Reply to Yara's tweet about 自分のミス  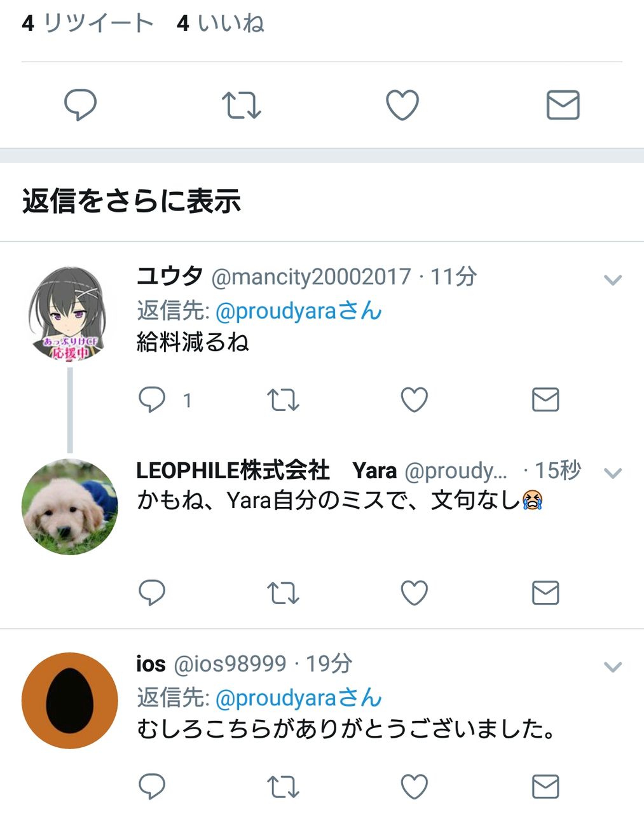pos(152,593)
